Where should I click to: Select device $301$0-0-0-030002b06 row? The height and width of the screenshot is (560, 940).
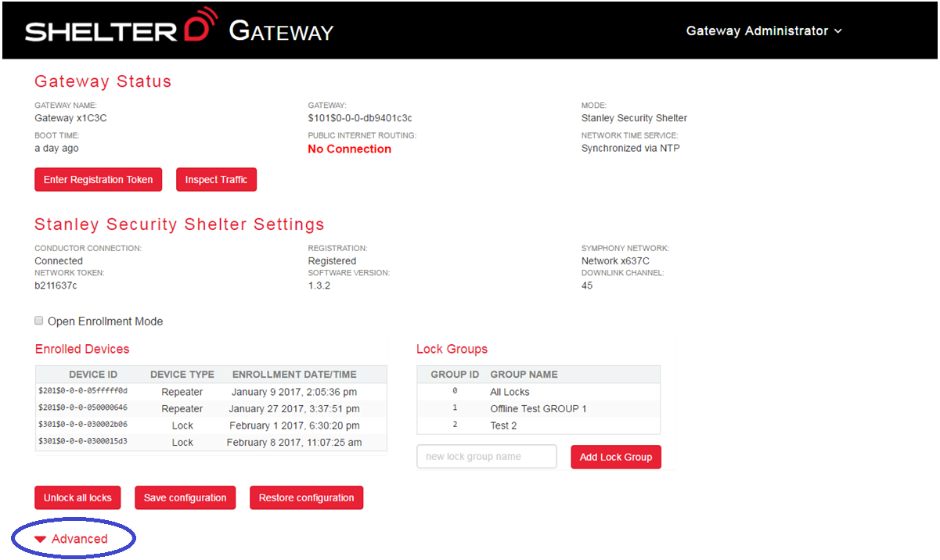click(x=211, y=425)
